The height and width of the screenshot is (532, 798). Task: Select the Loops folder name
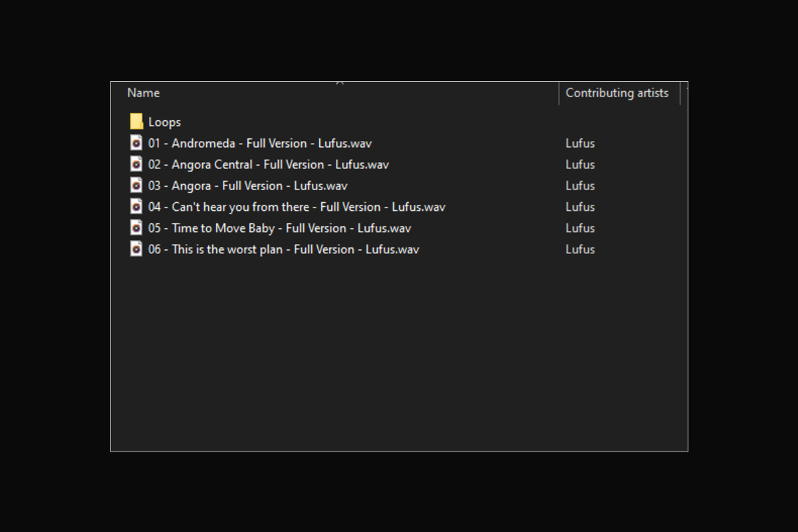click(164, 122)
